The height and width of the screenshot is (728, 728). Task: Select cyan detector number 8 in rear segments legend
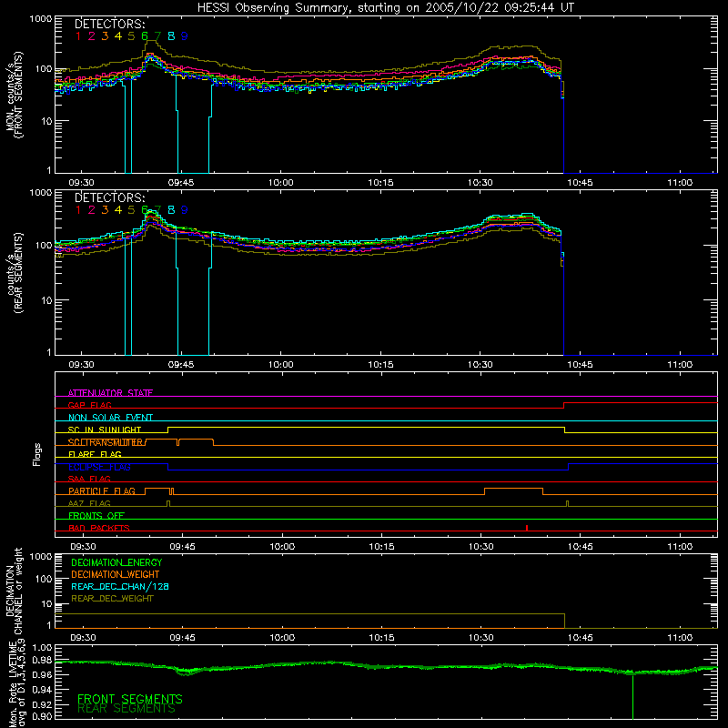pos(171,210)
